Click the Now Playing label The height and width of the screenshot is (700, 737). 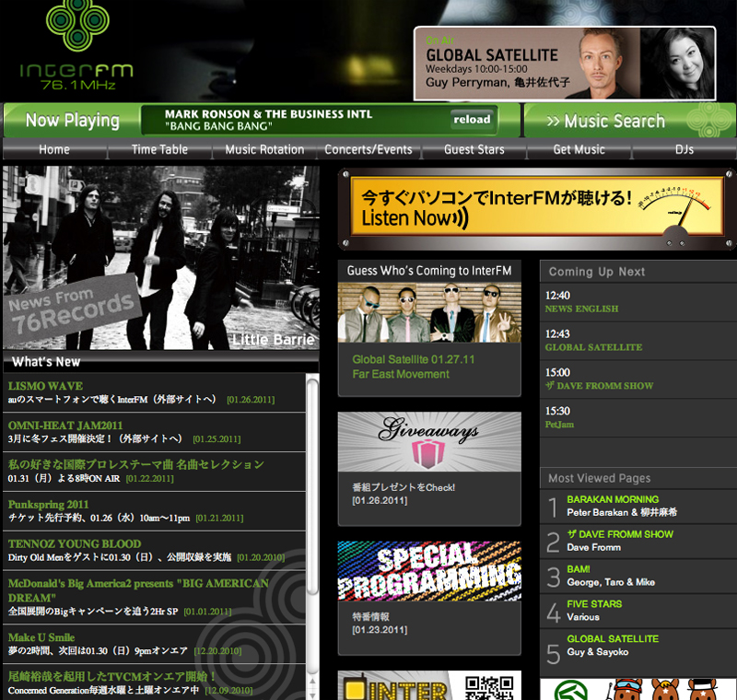(73, 121)
